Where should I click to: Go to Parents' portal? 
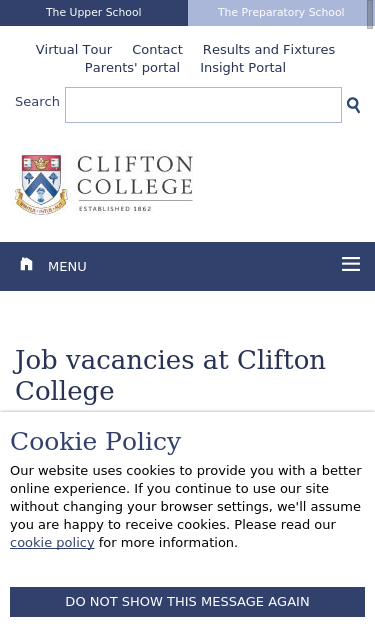tap(132, 68)
